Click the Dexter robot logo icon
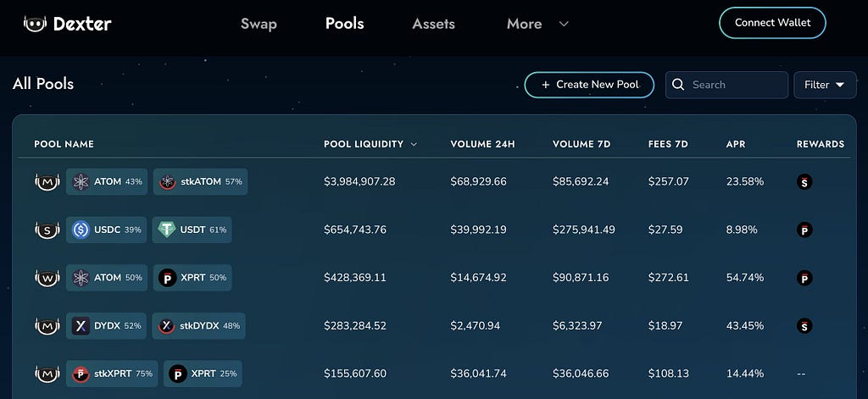 35,23
